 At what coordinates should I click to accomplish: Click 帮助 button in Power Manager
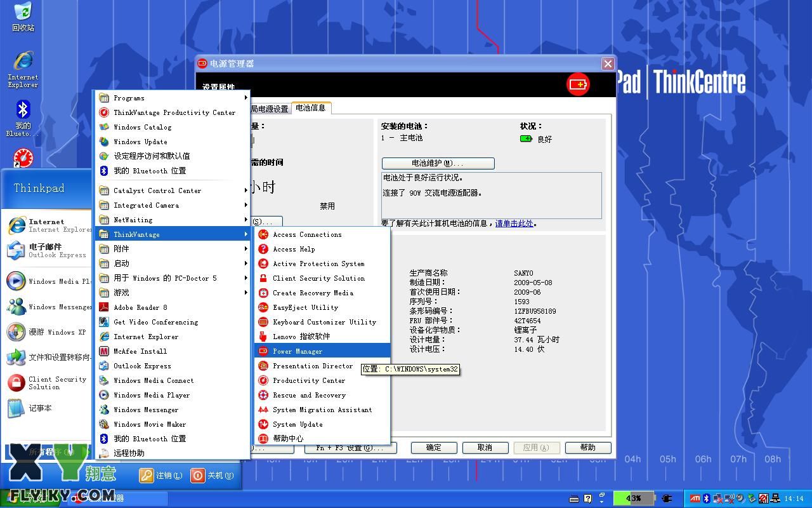tap(588, 448)
